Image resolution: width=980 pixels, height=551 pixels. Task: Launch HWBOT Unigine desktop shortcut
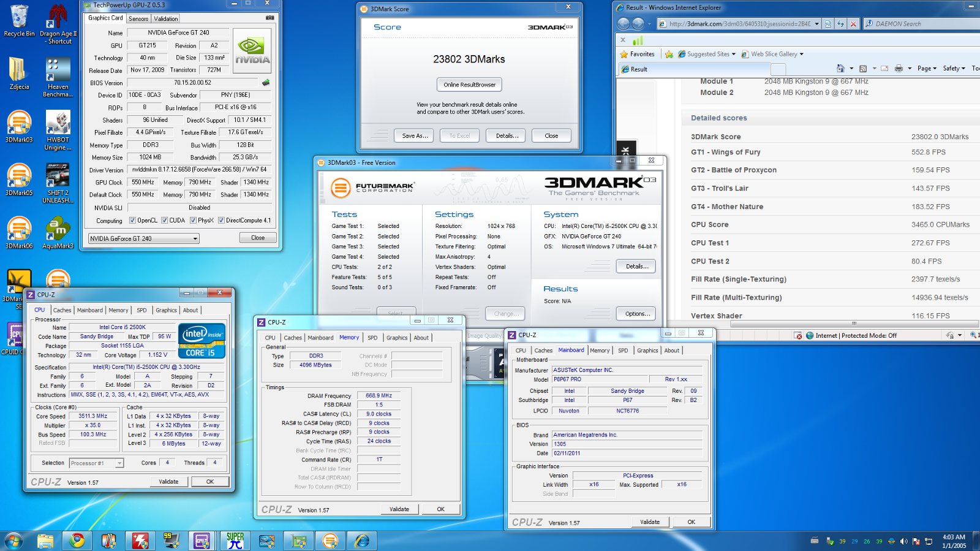[x=58, y=131]
